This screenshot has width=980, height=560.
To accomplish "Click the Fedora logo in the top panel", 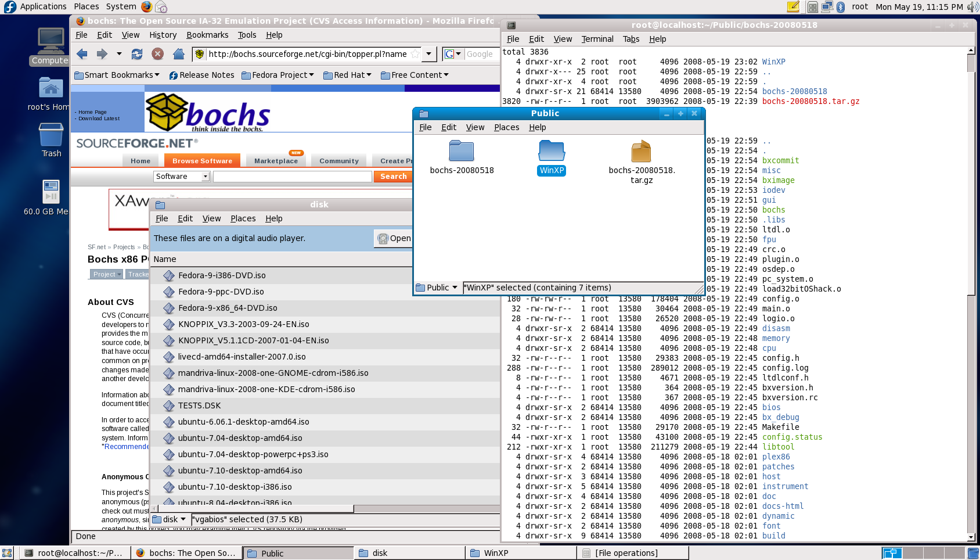I will (x=9, y=6).
